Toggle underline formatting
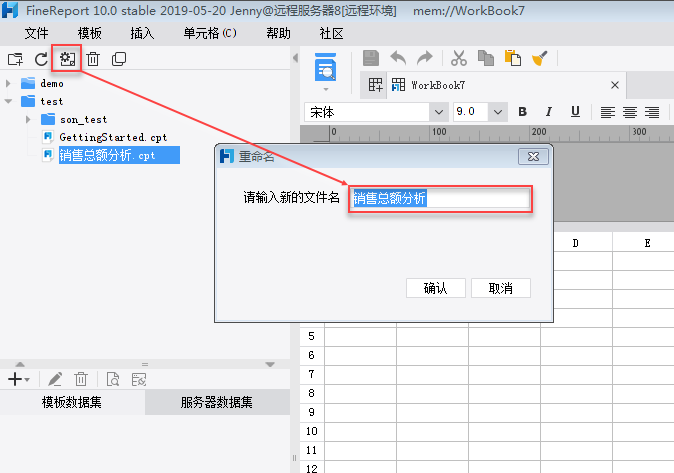 coord(575,112)
